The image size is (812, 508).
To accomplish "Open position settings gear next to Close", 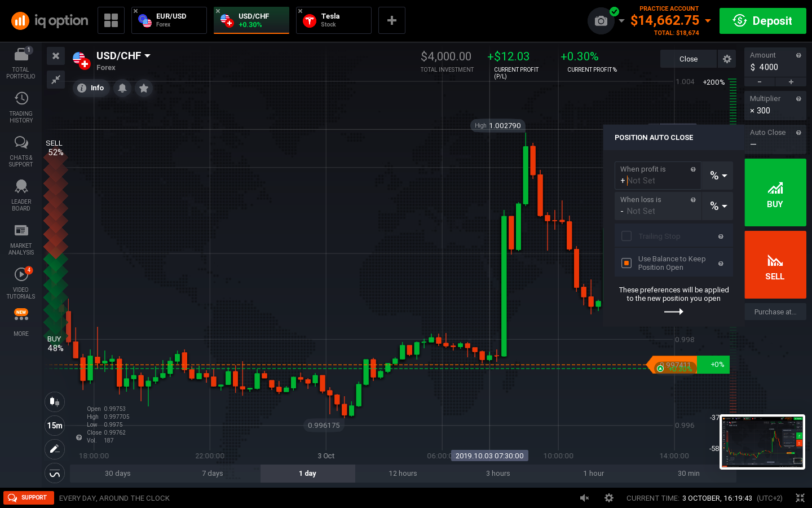I will click(x=727, y=59).
